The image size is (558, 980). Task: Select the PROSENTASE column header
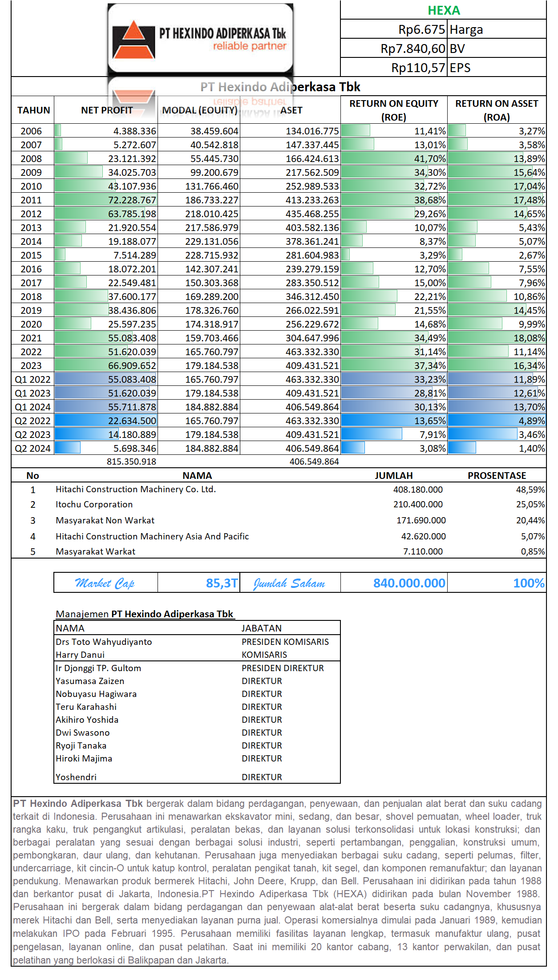click(497, 476)
